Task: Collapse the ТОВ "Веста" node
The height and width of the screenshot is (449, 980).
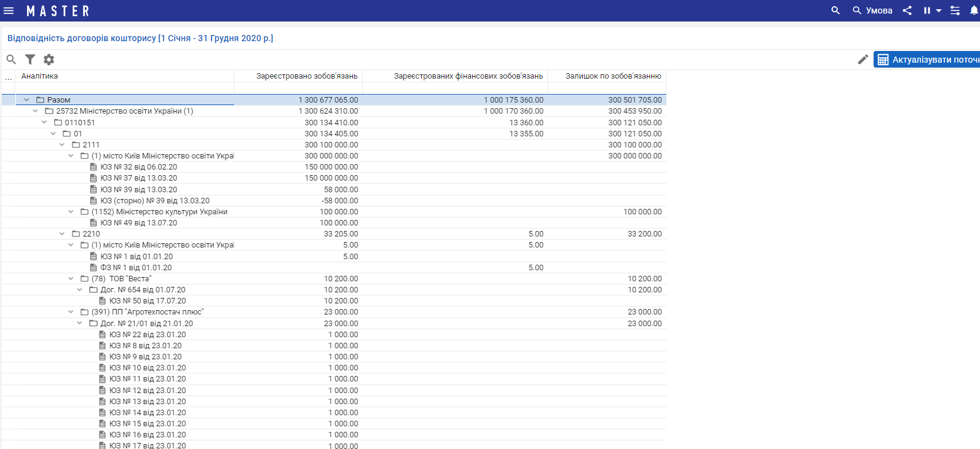Action: 71,279
